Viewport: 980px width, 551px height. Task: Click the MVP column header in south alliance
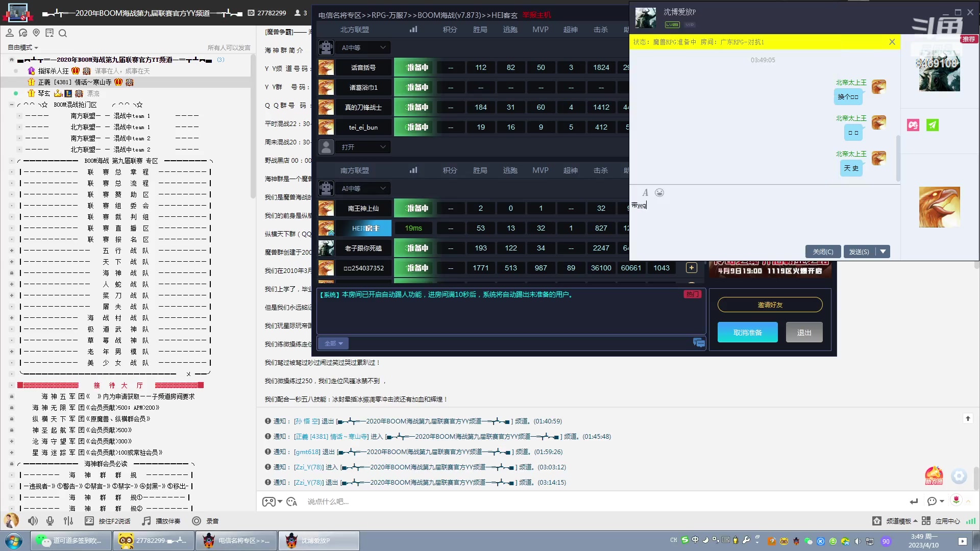pyautogui.click(x=541, y=170)
